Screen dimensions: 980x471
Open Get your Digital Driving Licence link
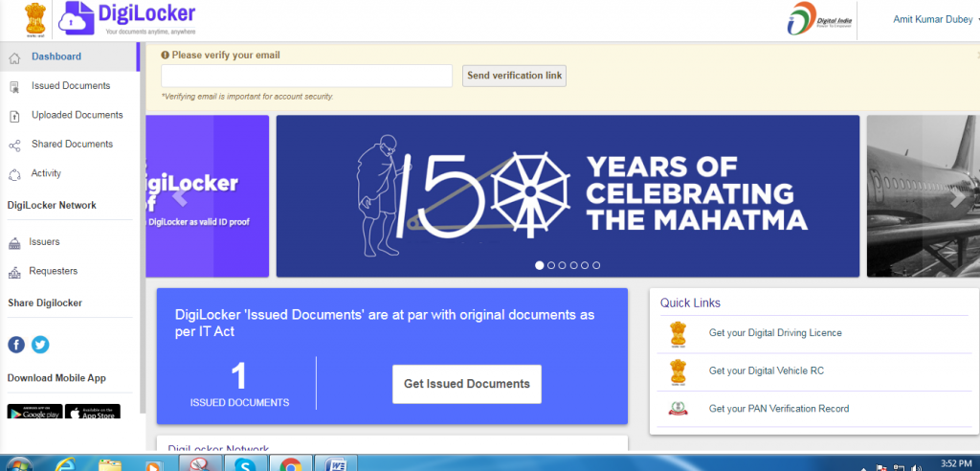(x=775, y=333)
